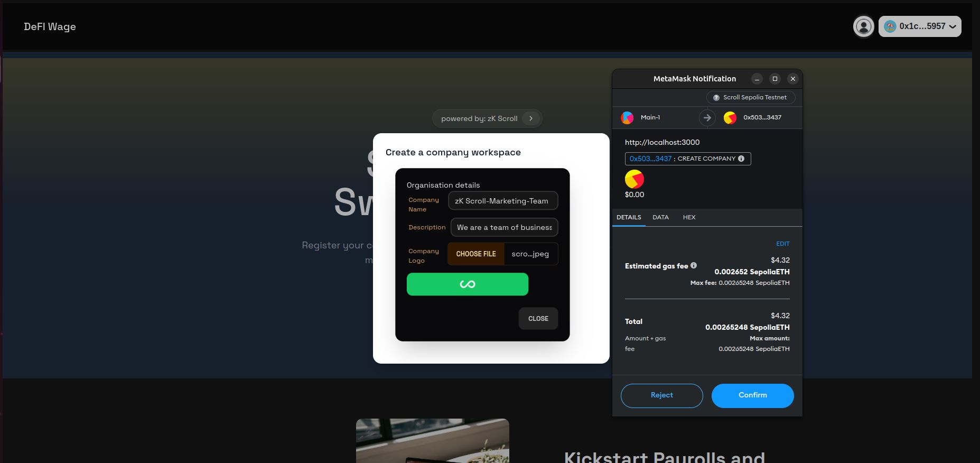Viewport: 980px width, 463px height.
Task: Close the MetaMask Notification window
Action: [793, 79]
